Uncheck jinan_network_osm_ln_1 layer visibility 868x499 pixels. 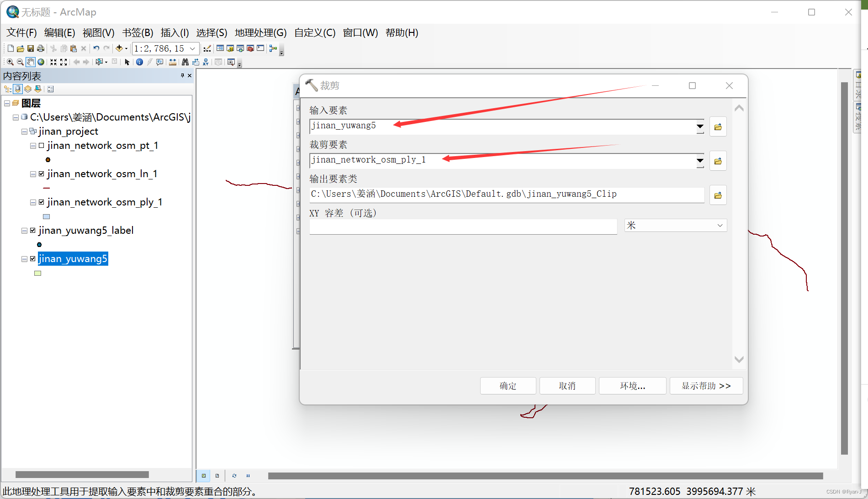click(x=42, y=174)
